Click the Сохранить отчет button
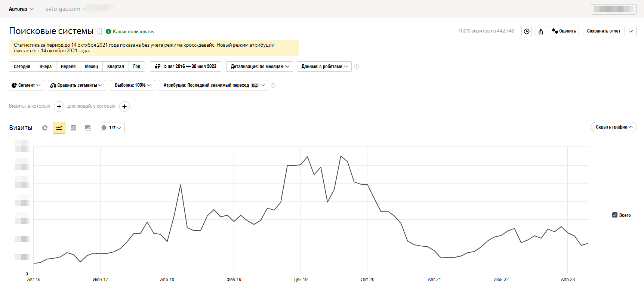The width and height of the screenshot is (644, 302). pos(603,31)
